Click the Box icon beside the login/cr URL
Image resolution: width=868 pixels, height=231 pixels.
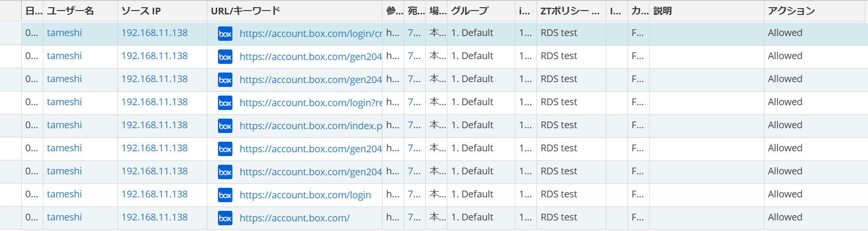[x=225, y=34]
